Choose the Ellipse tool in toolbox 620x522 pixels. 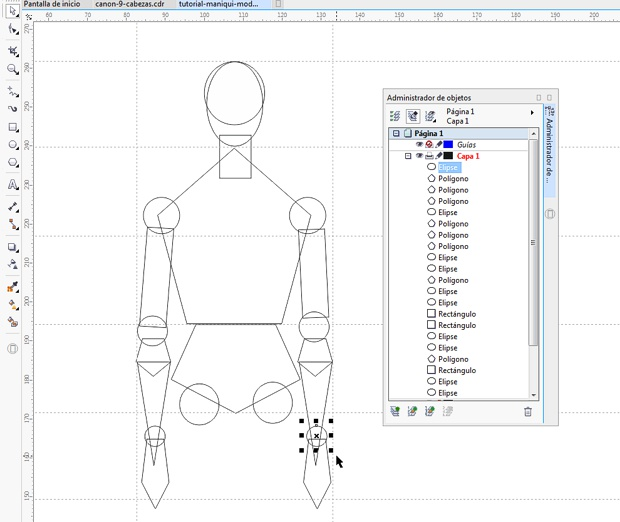(13, 145)
